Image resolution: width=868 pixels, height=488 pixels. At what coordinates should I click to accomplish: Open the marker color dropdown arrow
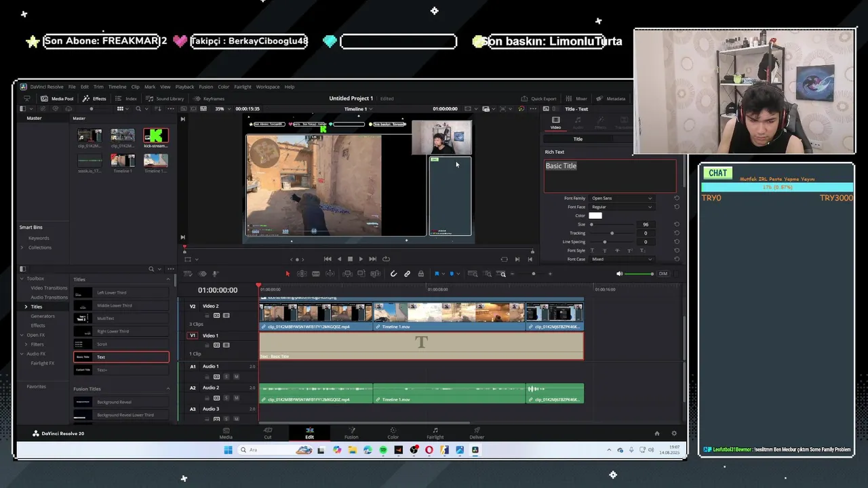(x=458, y=274)
